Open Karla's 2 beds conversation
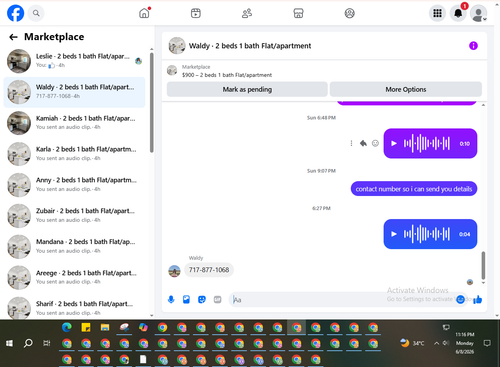Image resolution: width=500 pixels, height=367 pixels. [x=75, y=154]
